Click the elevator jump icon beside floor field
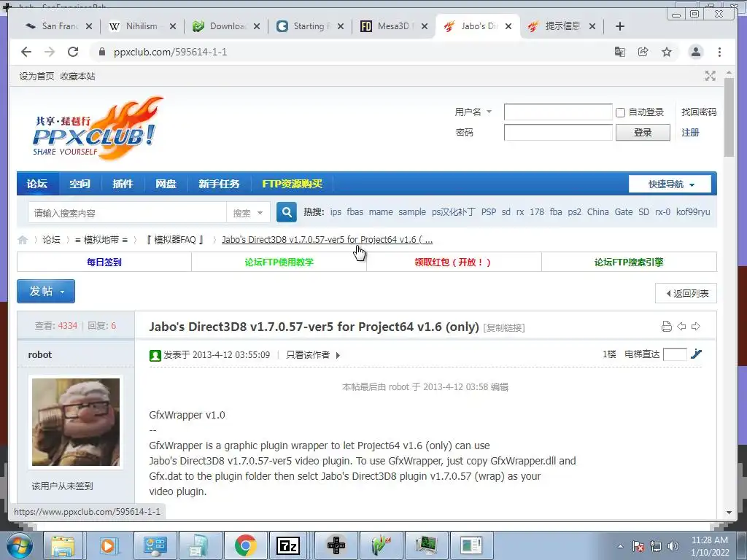 (696, 354)
